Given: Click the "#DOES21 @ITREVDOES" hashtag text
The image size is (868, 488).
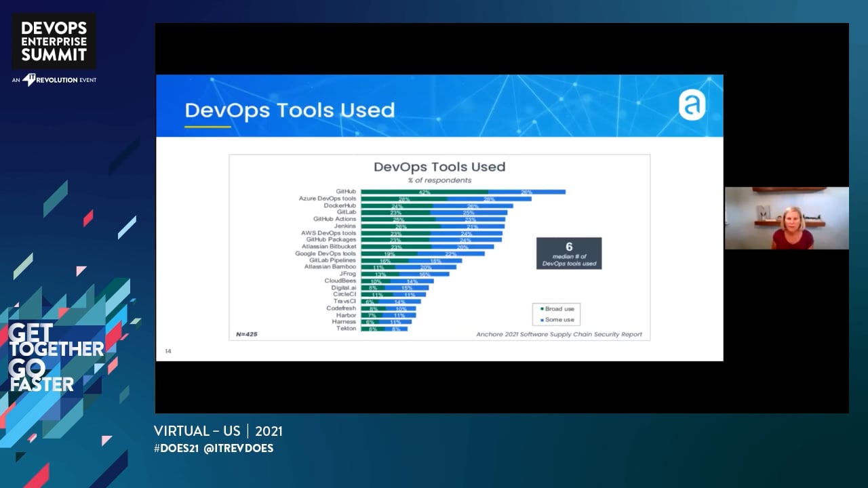Looking at the screenshot, I should 214,449.
